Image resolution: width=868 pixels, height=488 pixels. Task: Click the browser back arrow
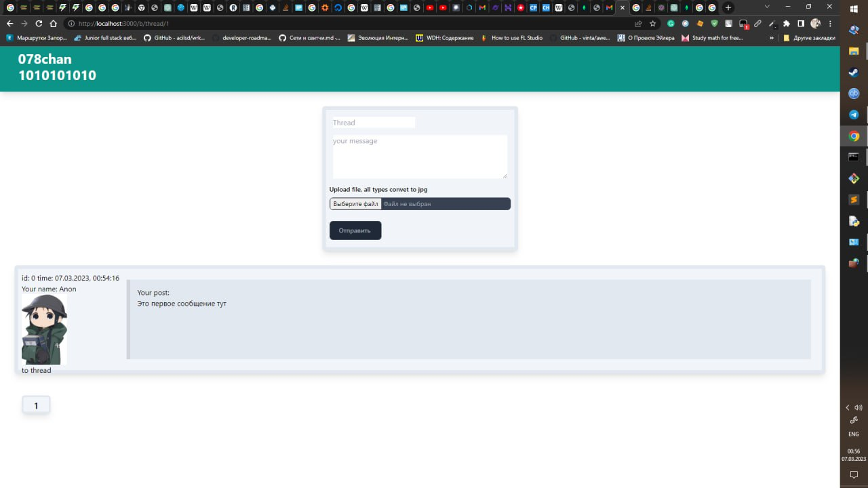(x=9, y=23)
